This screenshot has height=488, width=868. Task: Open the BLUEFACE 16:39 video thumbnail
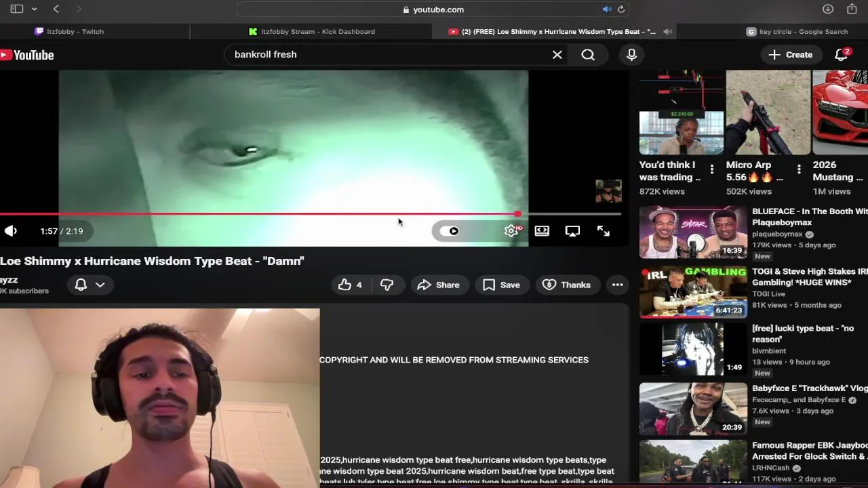click(x=693, y=232)
